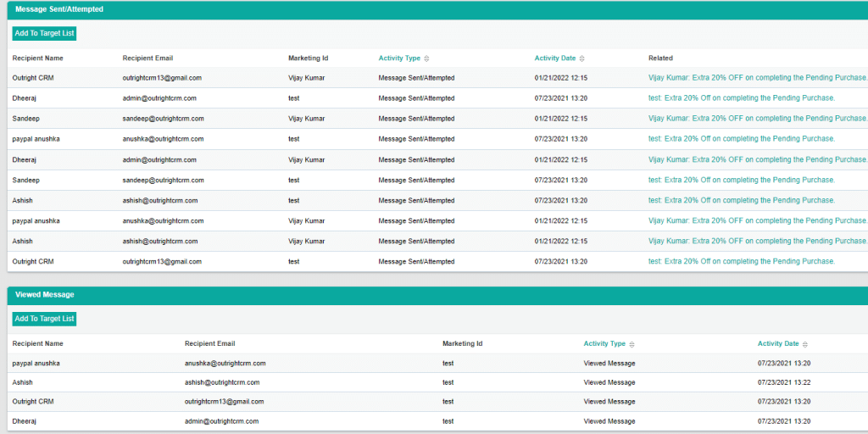Click the Message Sent/Attempted panel title

59,9
